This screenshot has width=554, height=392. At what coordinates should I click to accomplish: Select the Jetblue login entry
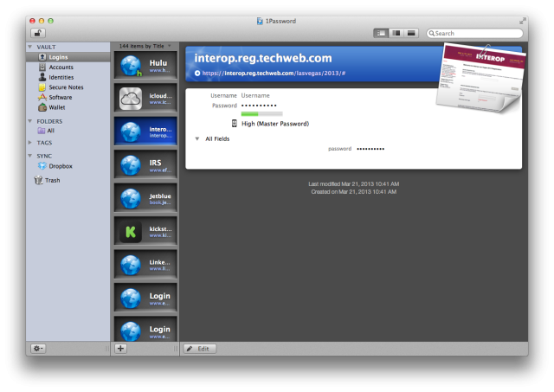click(145, 198)
